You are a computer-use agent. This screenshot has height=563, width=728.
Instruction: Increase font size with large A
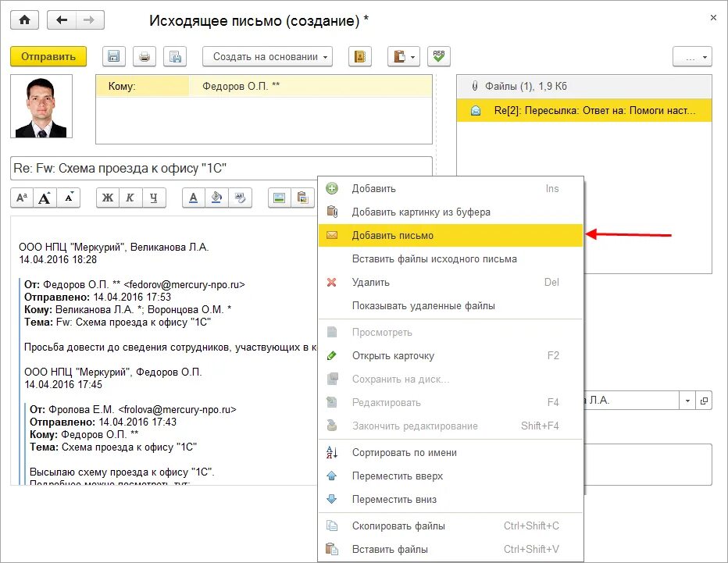click(45, 198)
